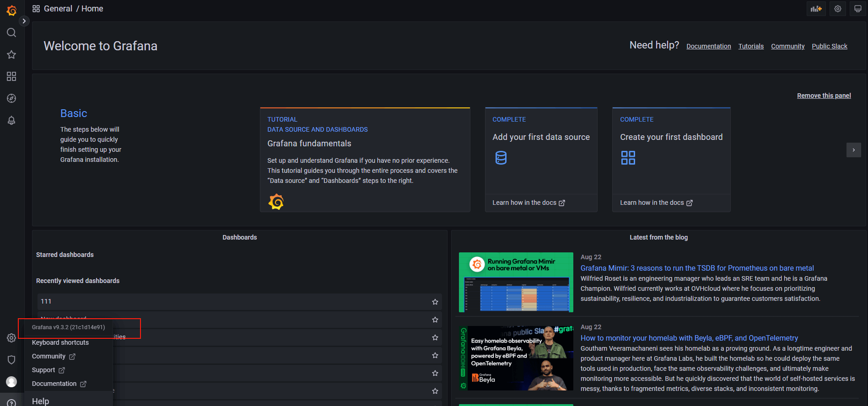Open Dashboards section from sidebar grid icon

[x=11, y=76]
